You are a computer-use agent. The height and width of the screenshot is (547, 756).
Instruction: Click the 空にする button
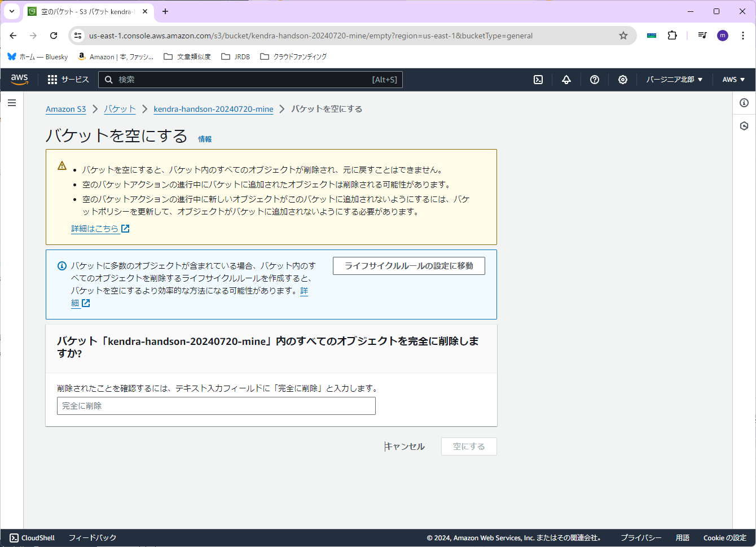click(x=469, y=447)
